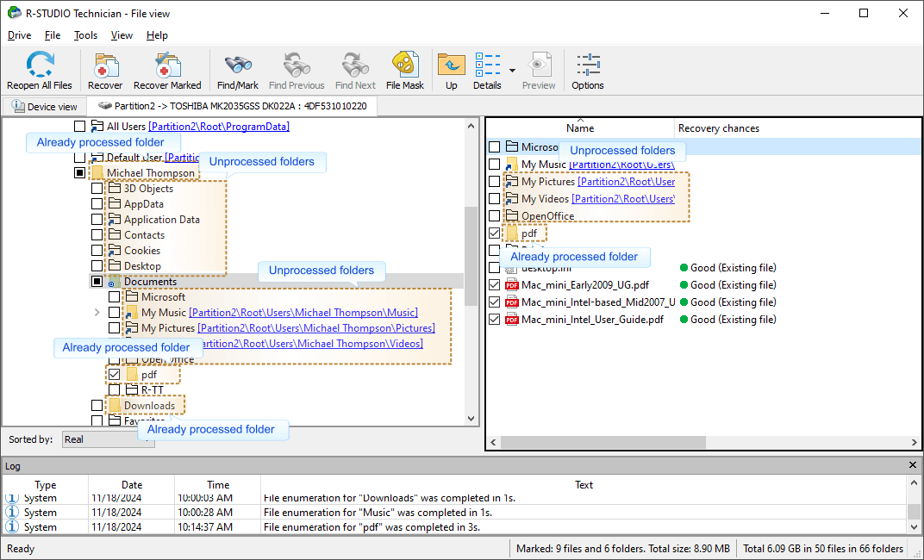Click the pdf folder icon in right file list
The width and height of the screenshot is (924, 560).
[511, 233]
